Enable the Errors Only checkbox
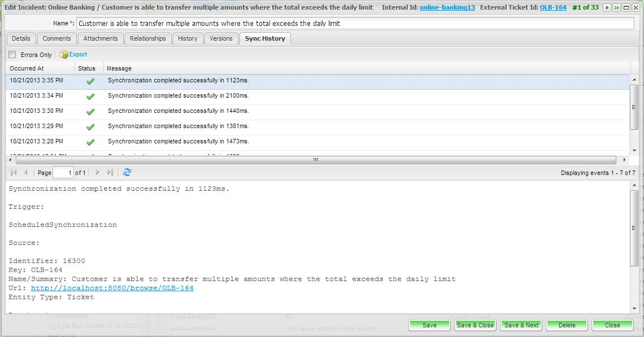 (12, 55)
